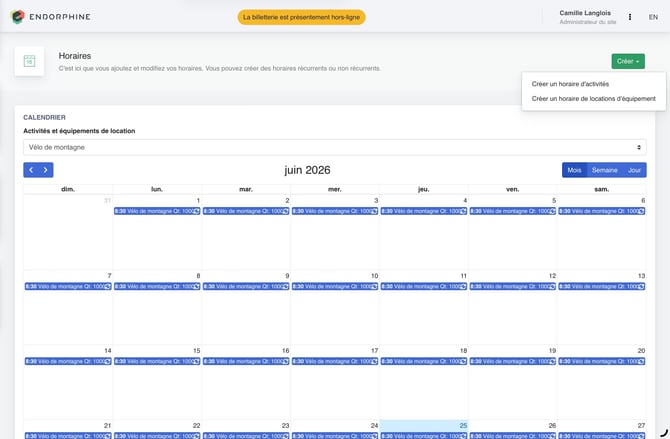Viewport: 670px width, 439px height.
Task: Choose Créer un horaire d'activités
Action: point(570,84)
